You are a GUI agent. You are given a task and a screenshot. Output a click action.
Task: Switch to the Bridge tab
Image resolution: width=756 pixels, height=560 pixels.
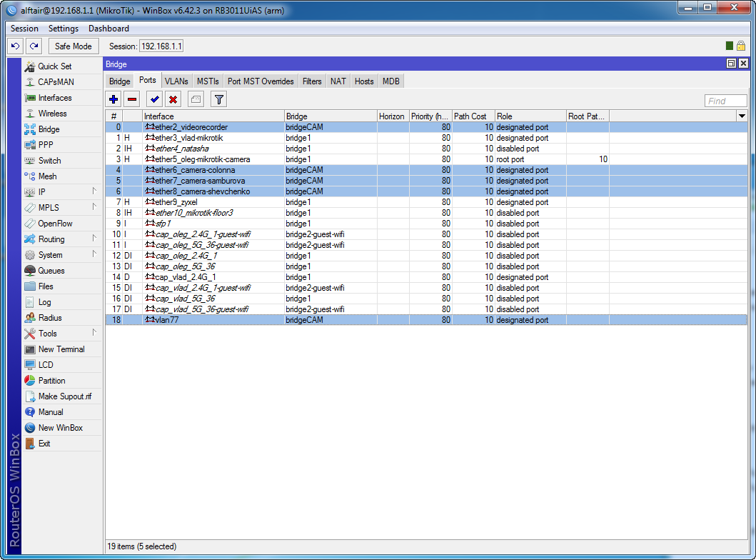[x=119, y=81]
